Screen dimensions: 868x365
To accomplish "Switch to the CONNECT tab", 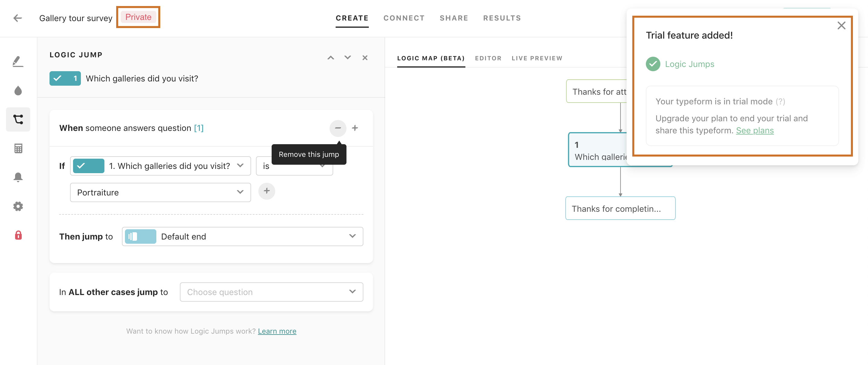I will 404,18.
